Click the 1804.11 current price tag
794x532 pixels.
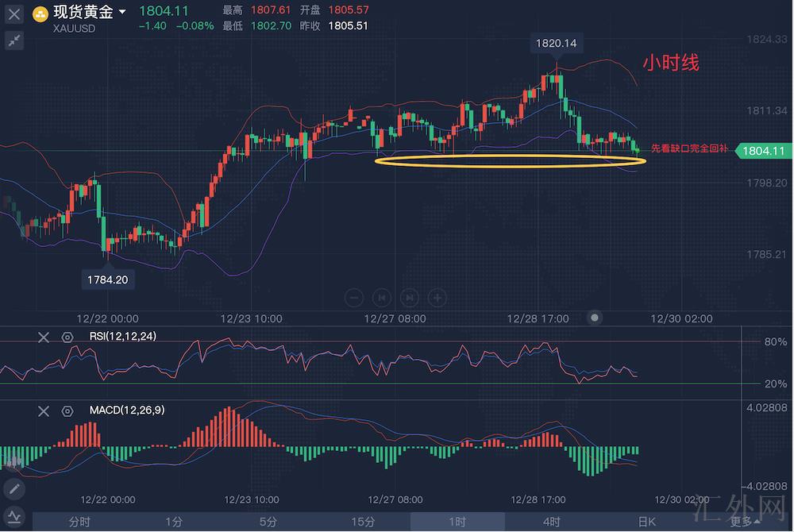[x=763, y=151]
